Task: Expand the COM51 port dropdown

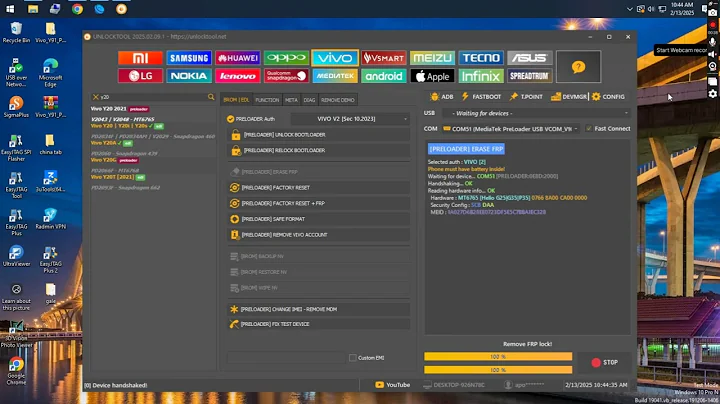Action: click(511, 129)
